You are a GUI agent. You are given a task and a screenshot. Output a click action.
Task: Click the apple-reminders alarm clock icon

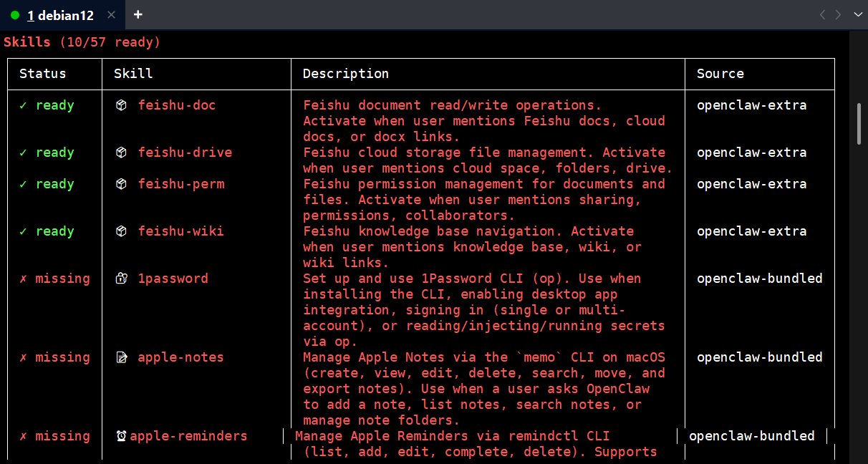pos(122,436)
